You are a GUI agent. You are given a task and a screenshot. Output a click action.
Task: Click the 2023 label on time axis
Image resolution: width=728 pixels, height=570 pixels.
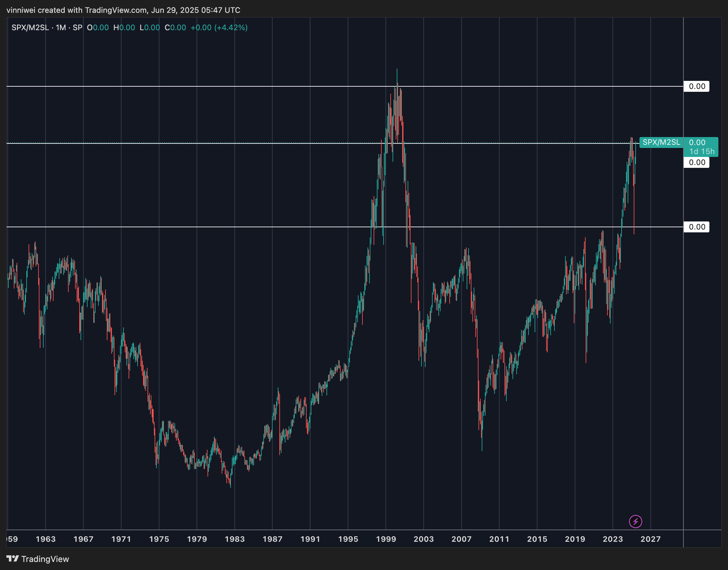pos(613,539)
